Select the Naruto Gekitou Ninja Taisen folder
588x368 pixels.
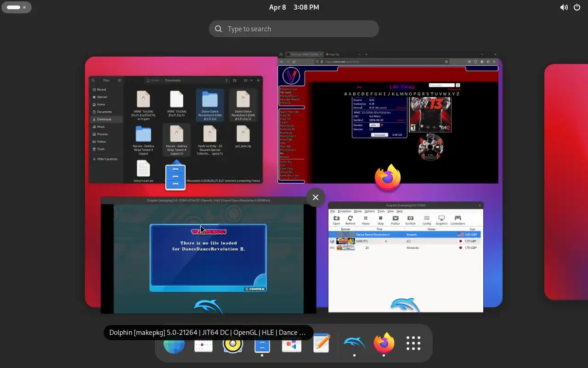143,140
